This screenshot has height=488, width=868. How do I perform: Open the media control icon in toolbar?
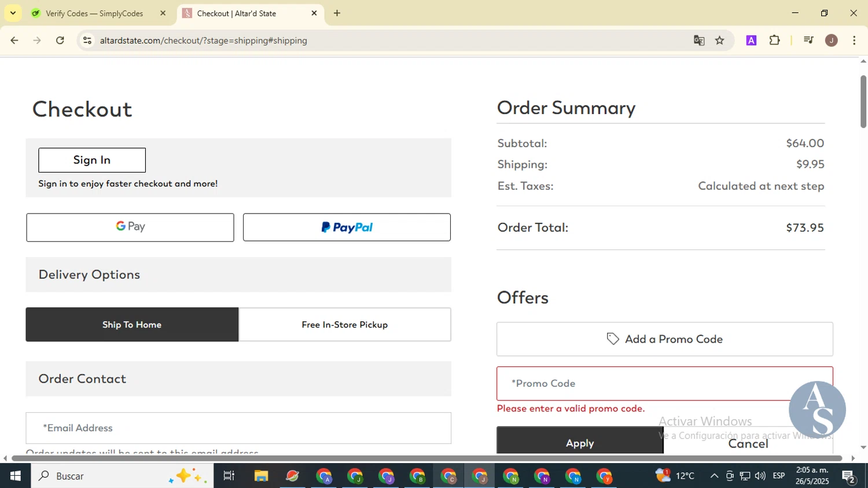808,41
